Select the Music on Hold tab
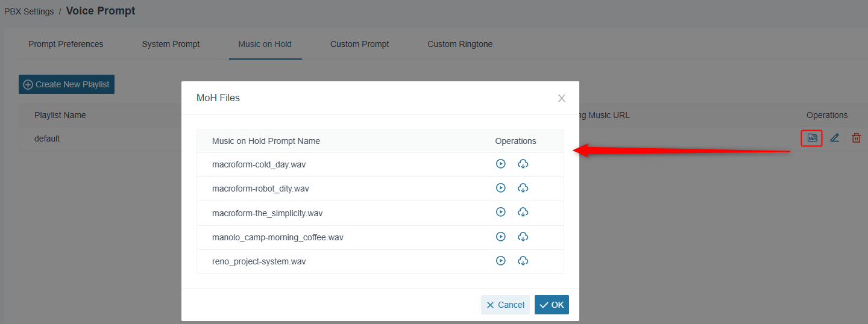 (x=265, y=44)
